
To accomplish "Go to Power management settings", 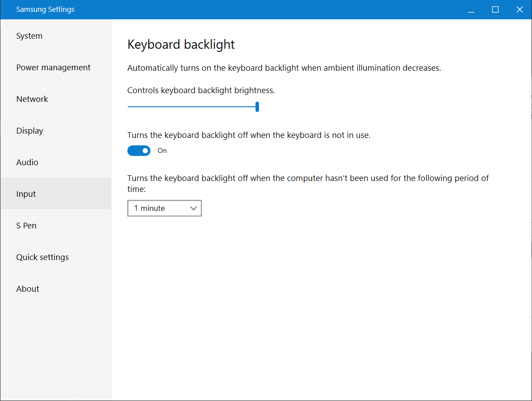I will pyautogui.click(x=56, y=68).
